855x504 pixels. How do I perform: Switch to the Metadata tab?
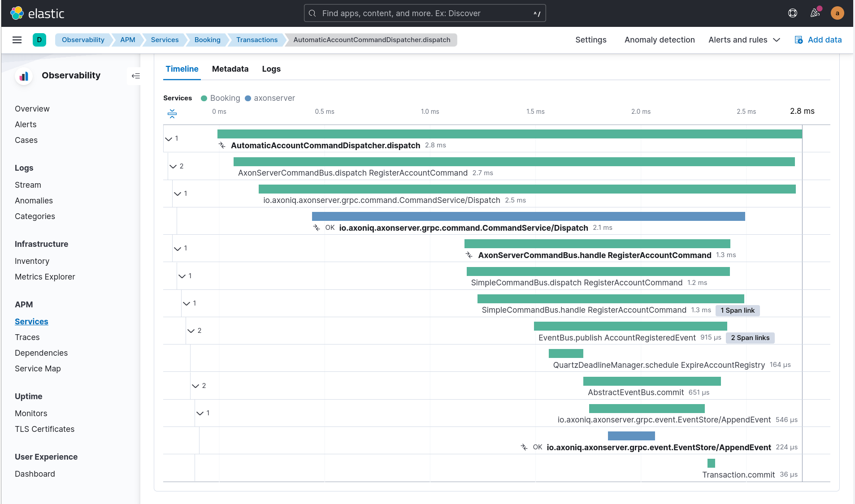[x=230, y=69]
